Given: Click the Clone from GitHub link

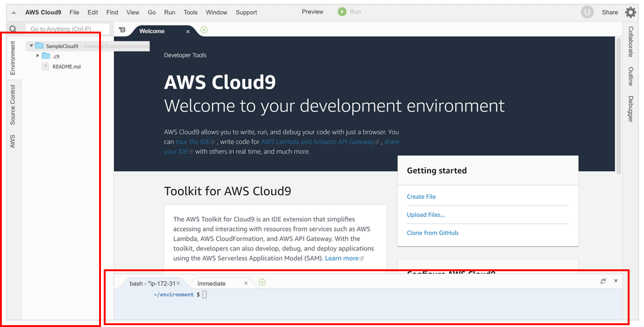Looking at the screenshot, I should coord(432,233).
